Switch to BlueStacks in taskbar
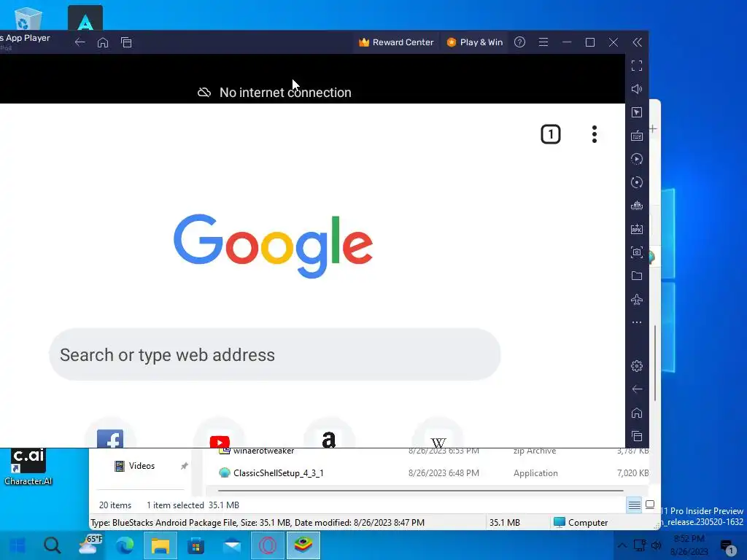The image size is (747, 560). [x=303, y=545]
